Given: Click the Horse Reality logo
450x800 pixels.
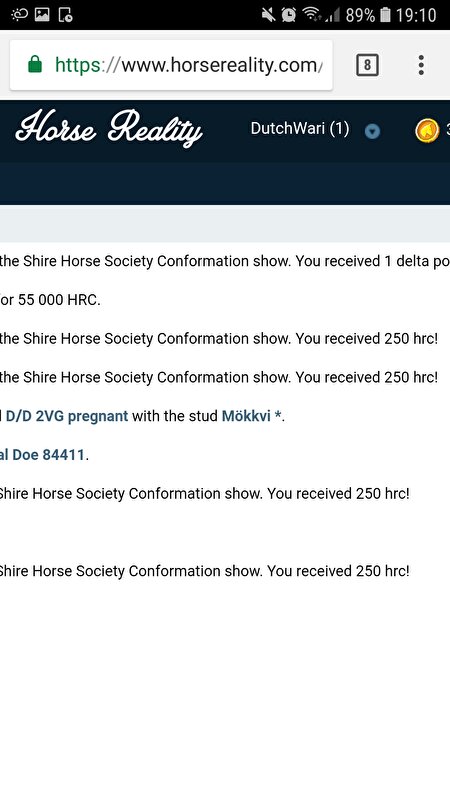Looking at the screenshot, I should pos(109,128).
